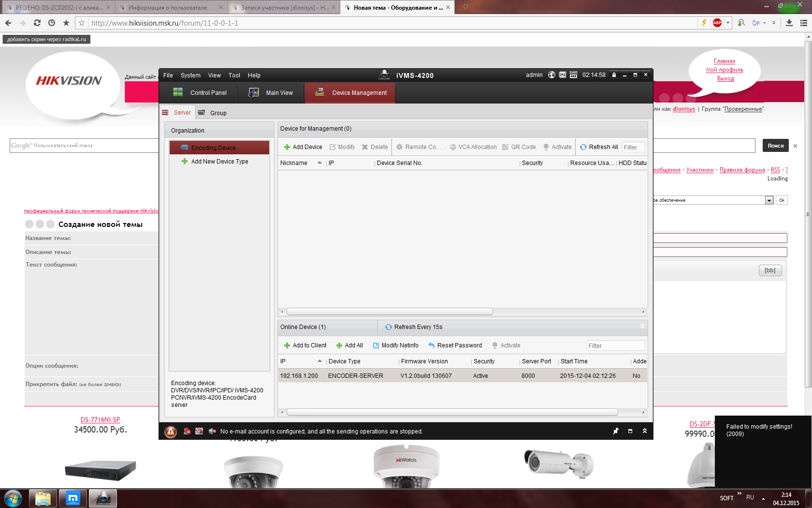Image resolution: width=812 pixels, height=508 pixels.
Task: Click the Delete device button
Action: click(375, 147)
